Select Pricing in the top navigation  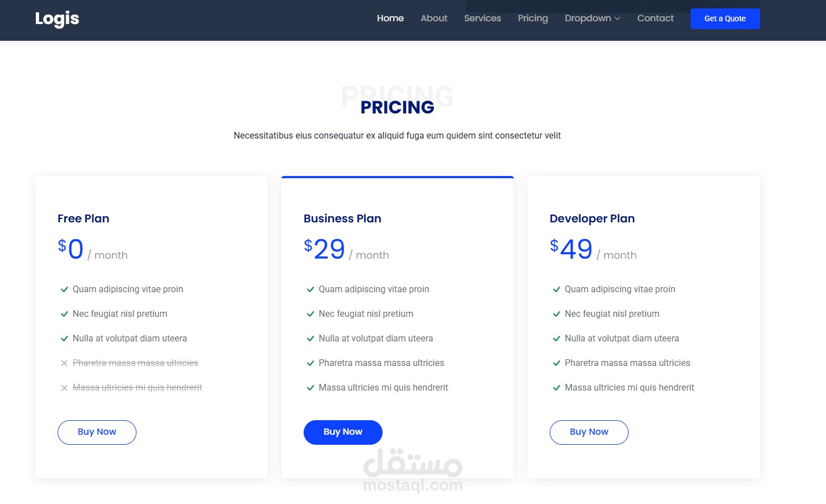point(533,18)
